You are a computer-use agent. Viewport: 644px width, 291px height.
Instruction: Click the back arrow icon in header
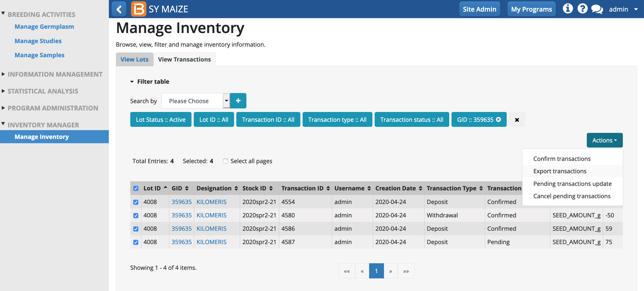[x=119, y=9]
